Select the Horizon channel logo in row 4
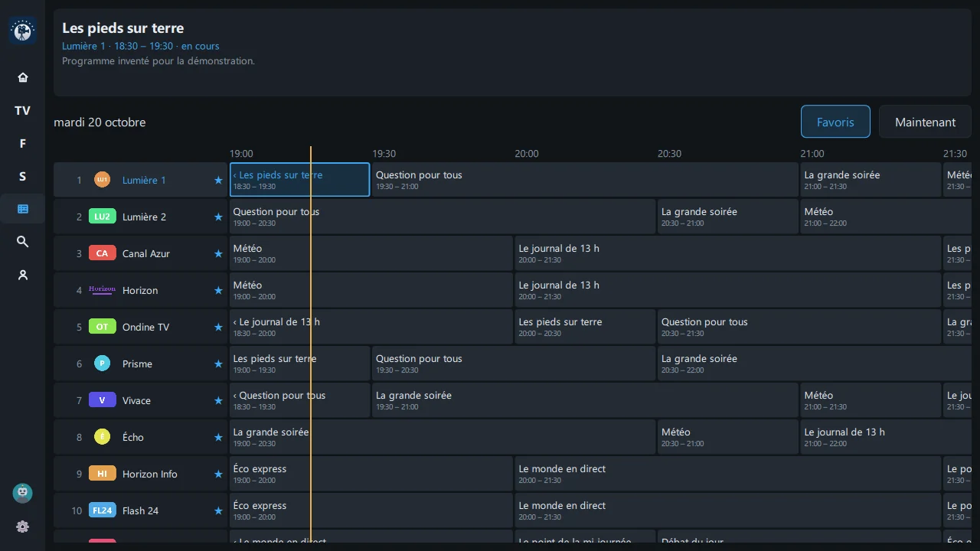Image resolution: width=980 pixels, height=551 pixels. 102,290
